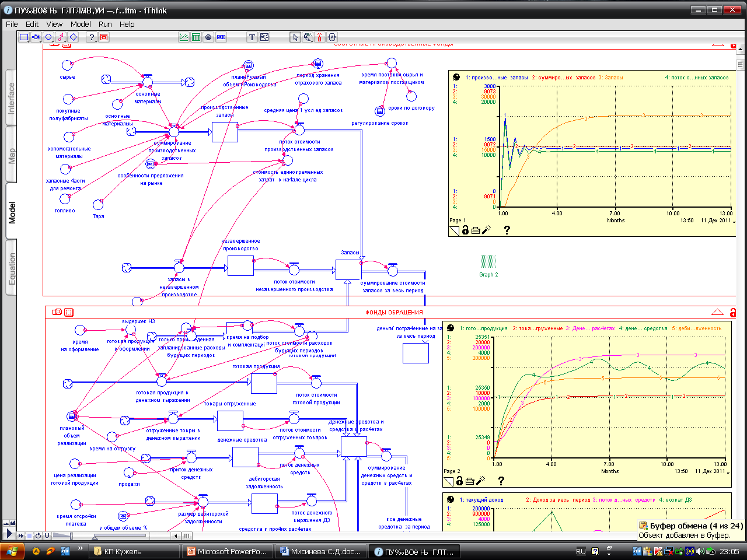Screen dimensions: 747x560
Task: Click left arrow on horizontal scrollbar
Action: (x=176, y=535)
